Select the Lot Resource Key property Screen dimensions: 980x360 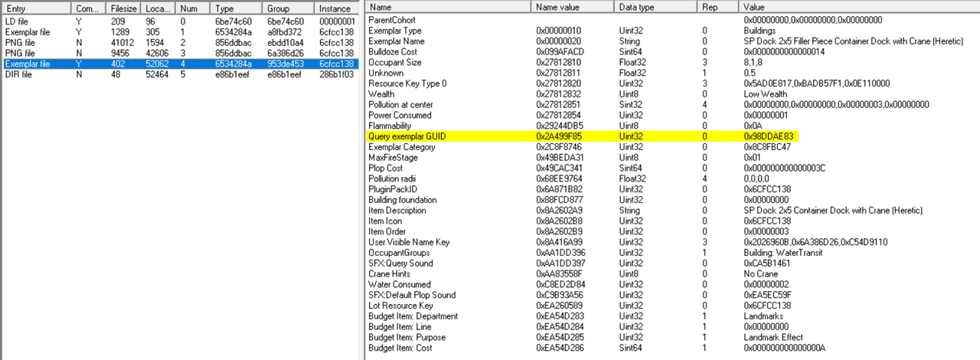pos(672,306)
